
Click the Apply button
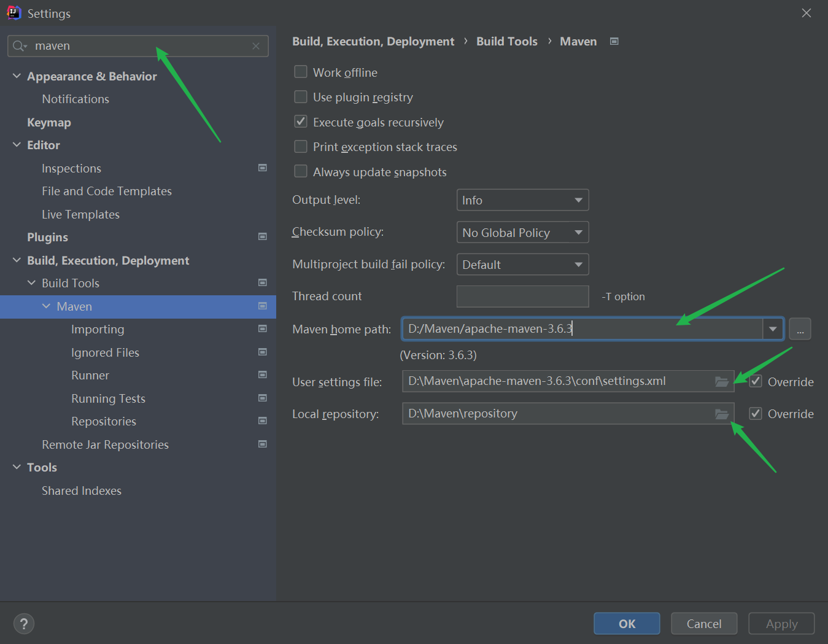click(781, 624)
